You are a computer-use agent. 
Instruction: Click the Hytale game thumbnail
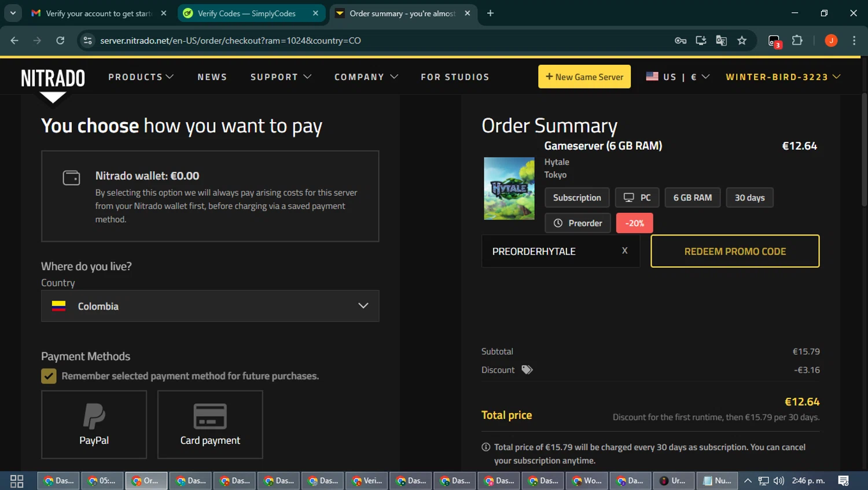(509, 189)
